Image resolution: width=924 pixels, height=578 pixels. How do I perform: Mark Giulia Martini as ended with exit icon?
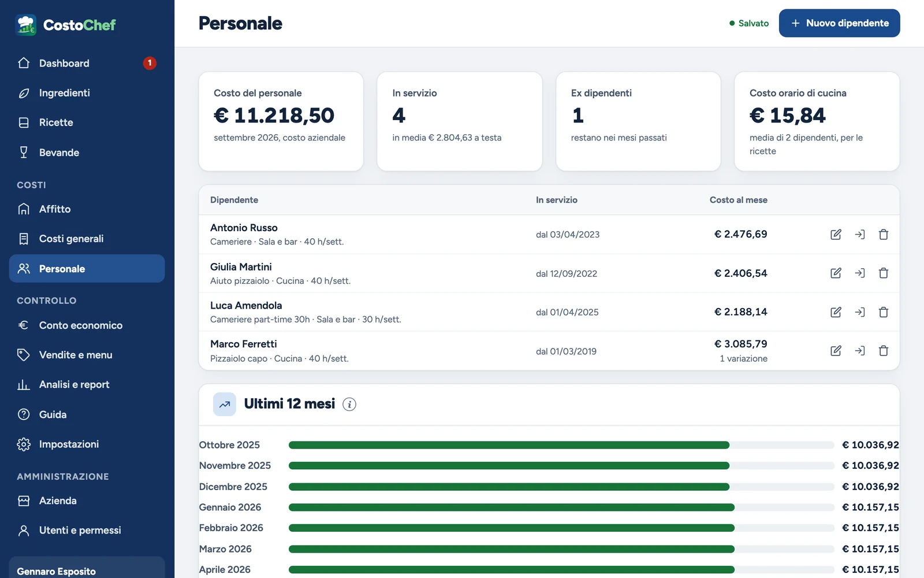click(860, 273)
